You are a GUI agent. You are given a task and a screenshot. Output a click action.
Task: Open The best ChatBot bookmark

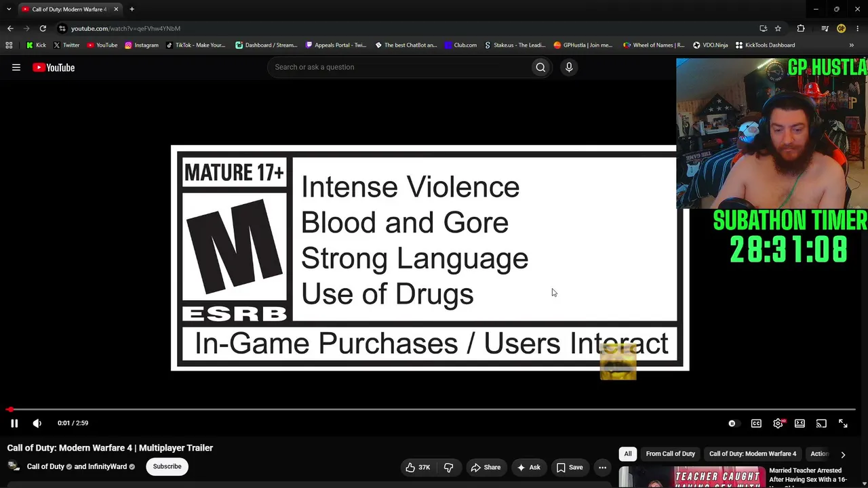point(406,45)
